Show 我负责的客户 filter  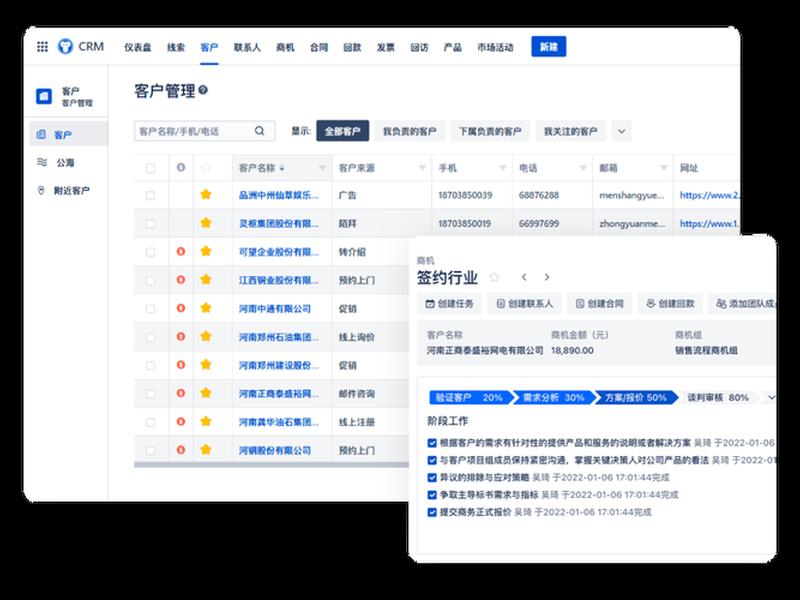tap(410, 131)
